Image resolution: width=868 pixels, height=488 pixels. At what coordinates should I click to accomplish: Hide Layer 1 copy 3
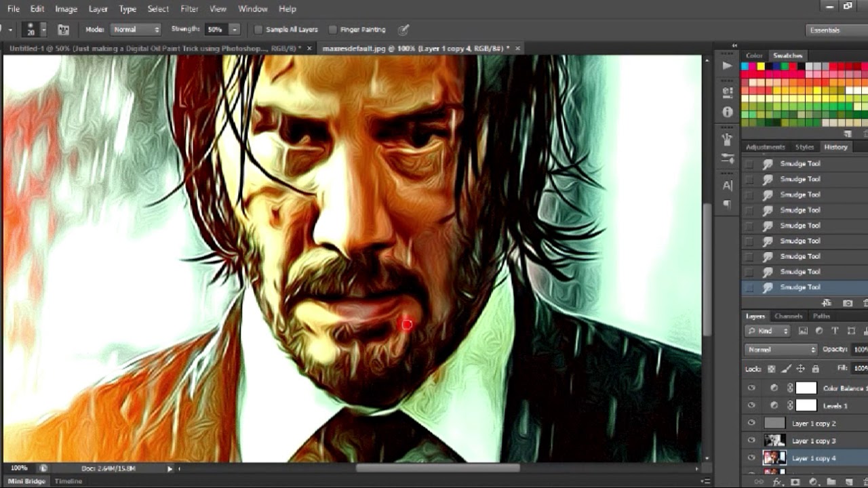751,441
